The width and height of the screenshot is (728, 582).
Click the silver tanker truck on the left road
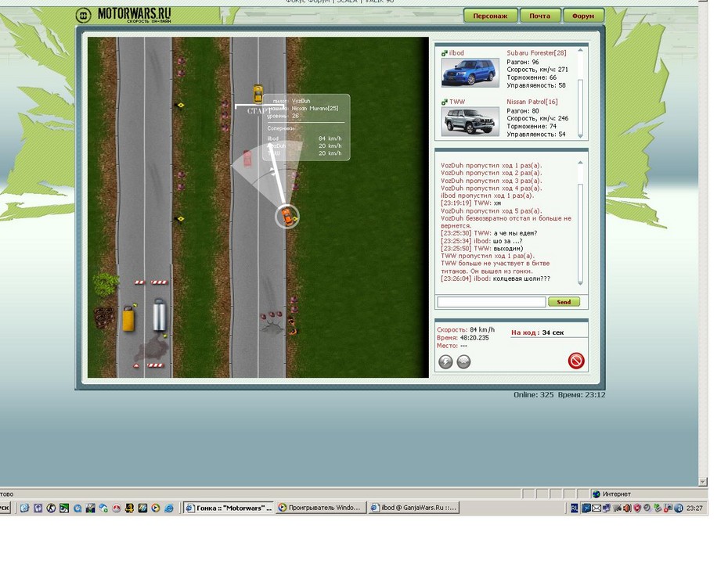pos(160,315)
